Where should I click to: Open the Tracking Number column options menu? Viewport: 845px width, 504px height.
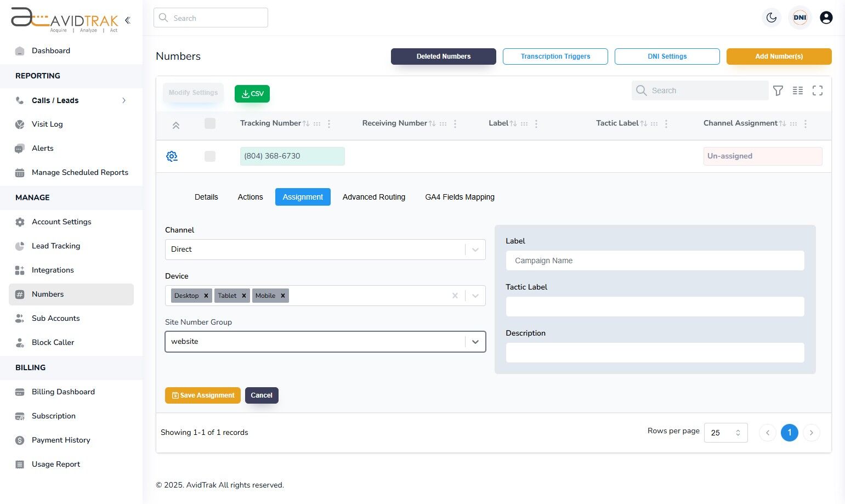(328, 123)
